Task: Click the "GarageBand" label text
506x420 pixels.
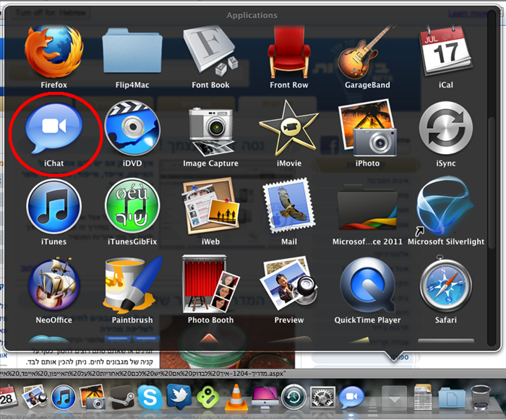Action: coord(367,85)
